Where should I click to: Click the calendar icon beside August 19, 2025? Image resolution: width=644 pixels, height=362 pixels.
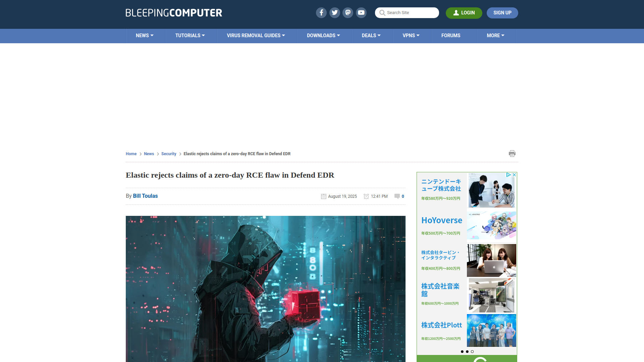323,196
